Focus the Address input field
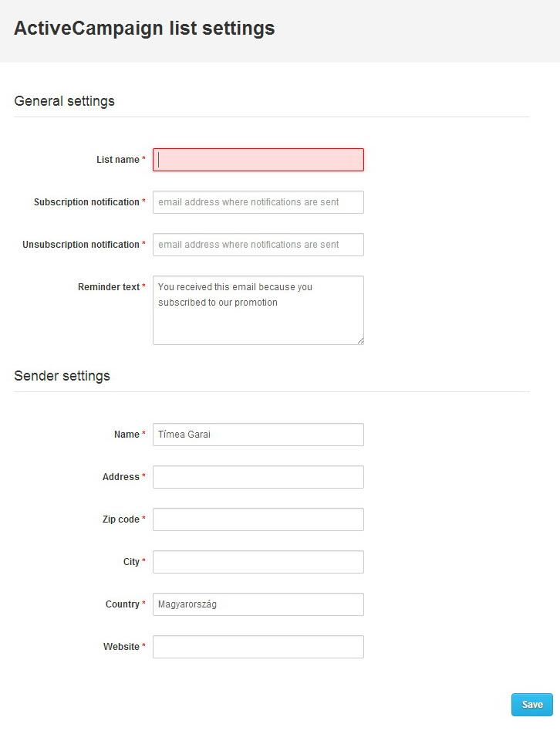 coord(258,477)
